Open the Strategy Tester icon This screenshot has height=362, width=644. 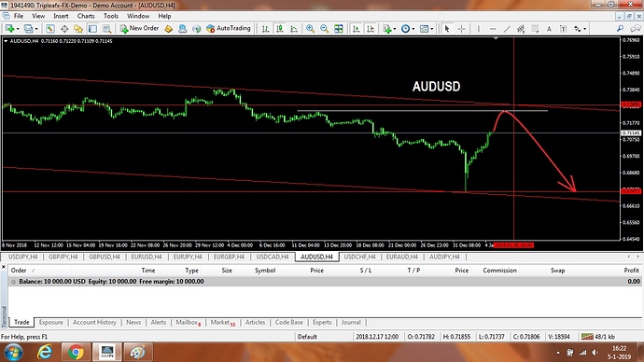click(106, 28)
